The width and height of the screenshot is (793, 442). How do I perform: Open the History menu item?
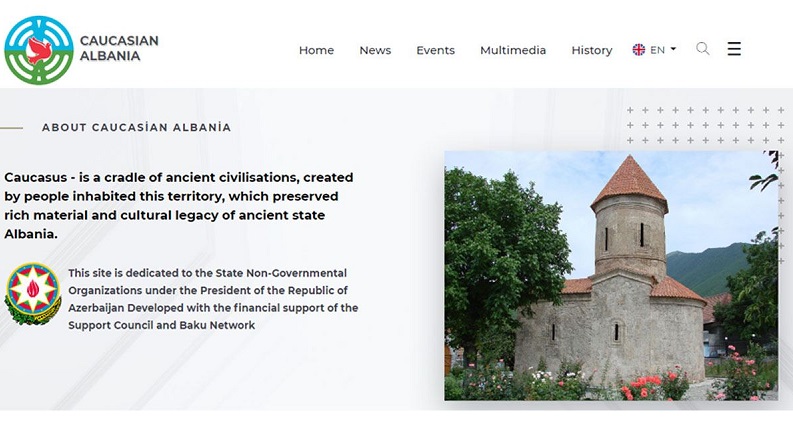[x=592, y=50]
